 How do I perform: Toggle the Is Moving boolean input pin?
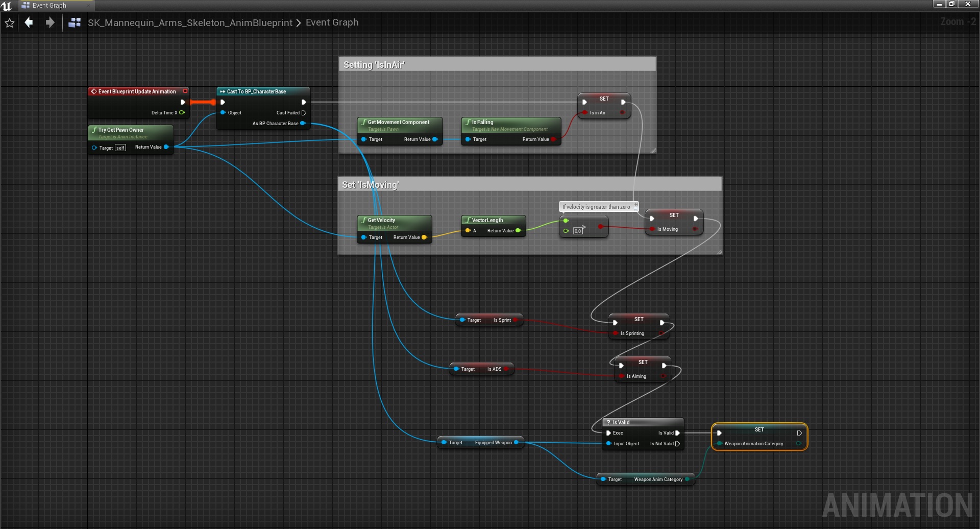point(652,229)
